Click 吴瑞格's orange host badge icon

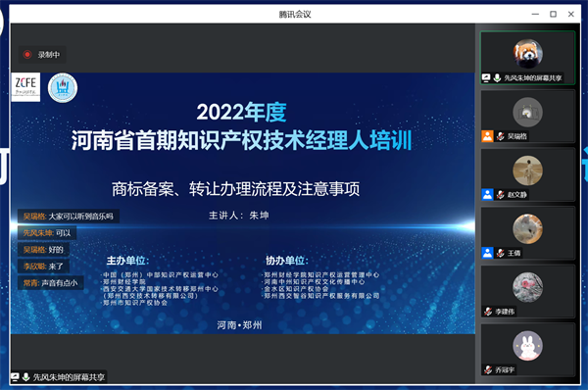pos(487,136)
